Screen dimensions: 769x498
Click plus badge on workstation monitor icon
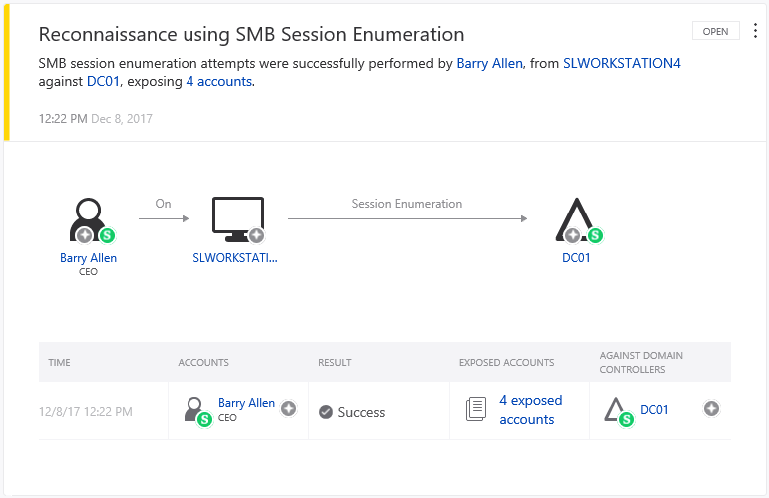(x=257, y=235)
